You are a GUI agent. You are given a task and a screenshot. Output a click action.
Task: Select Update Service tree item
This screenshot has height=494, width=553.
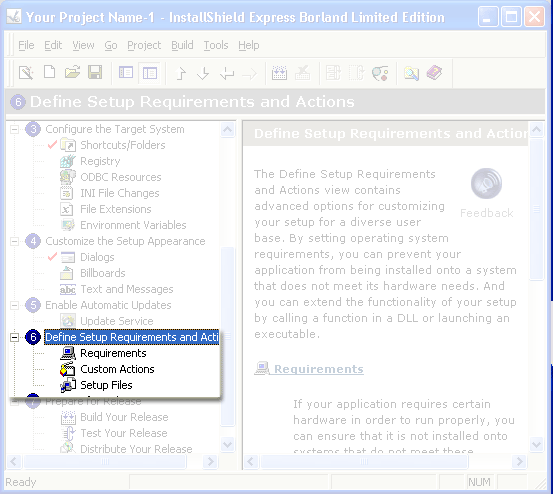[117, 321]
